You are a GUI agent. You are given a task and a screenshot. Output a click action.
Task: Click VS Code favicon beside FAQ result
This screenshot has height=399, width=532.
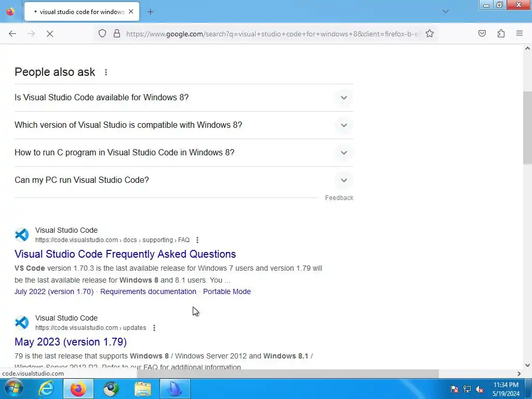point(22,235)
